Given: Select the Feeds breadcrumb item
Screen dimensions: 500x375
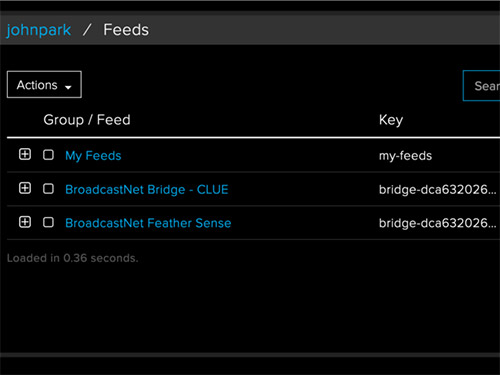Looking at the screenshot, I should click(x=126, y=30).
